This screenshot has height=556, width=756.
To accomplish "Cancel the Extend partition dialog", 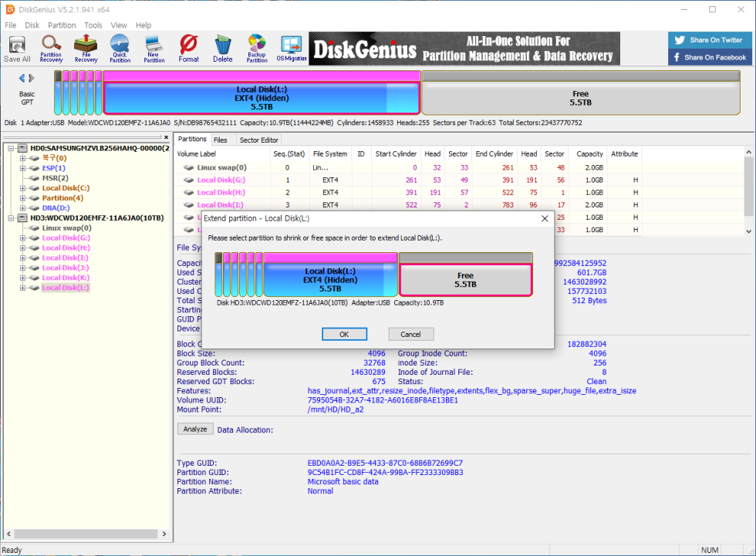I will click(410, 334).
